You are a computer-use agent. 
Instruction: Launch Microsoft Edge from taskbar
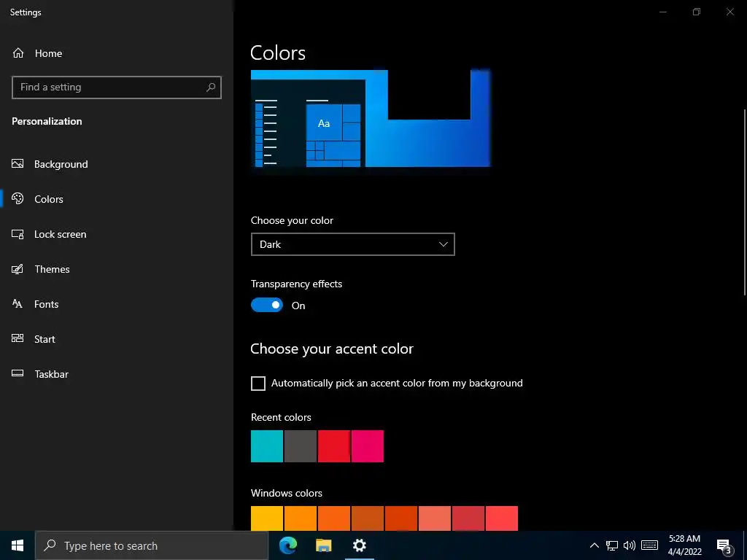point(288,545)
